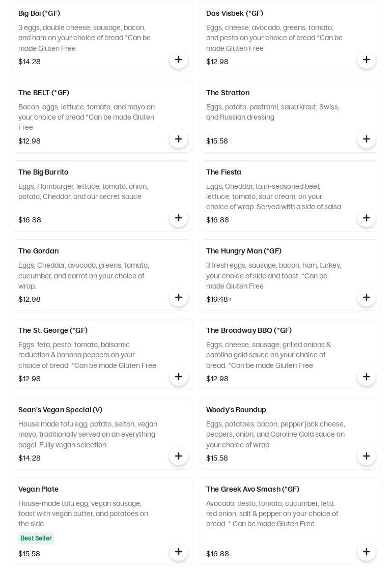Add The Stratton to cart
This screenshot has height=570, width=392.
366,139
